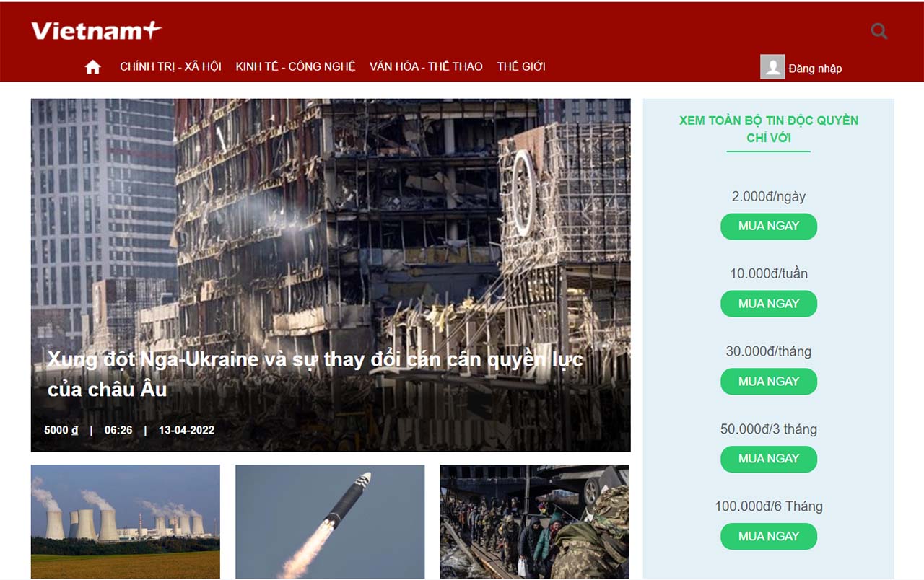Click the Vietnam+ logo
Viewport: 924px width, 580px height.
coord(96,30)
